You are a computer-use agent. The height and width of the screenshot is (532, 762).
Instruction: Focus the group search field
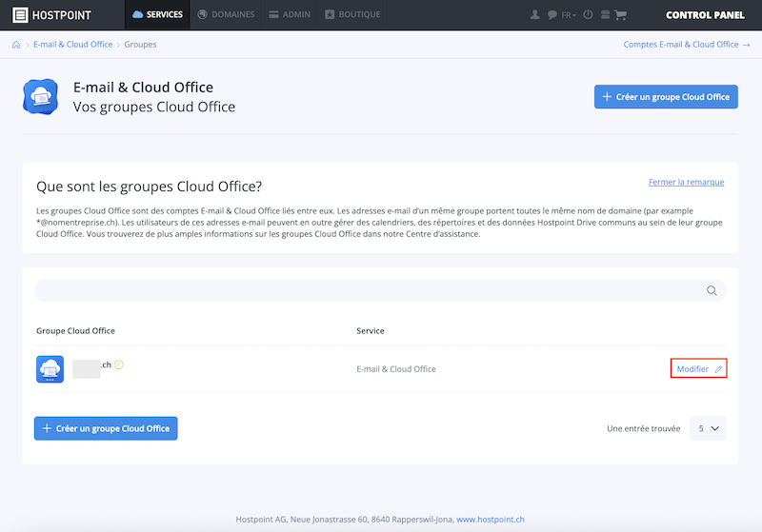tap(380, 290)
